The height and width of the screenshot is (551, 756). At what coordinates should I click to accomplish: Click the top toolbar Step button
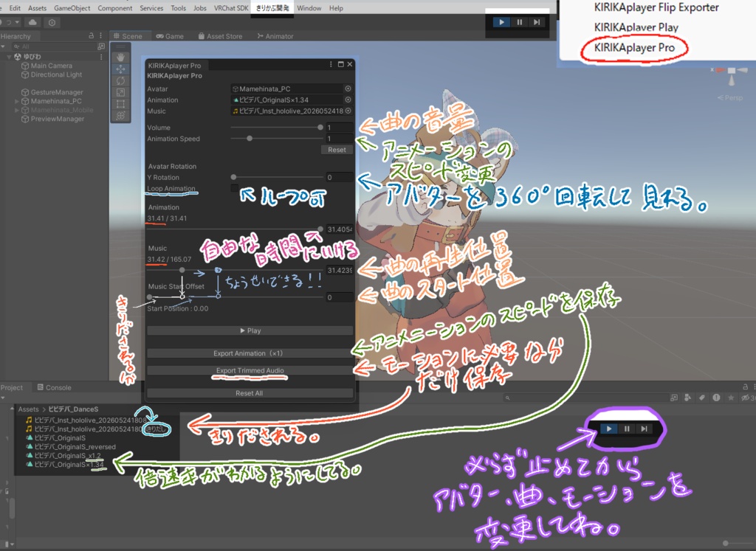537,22
